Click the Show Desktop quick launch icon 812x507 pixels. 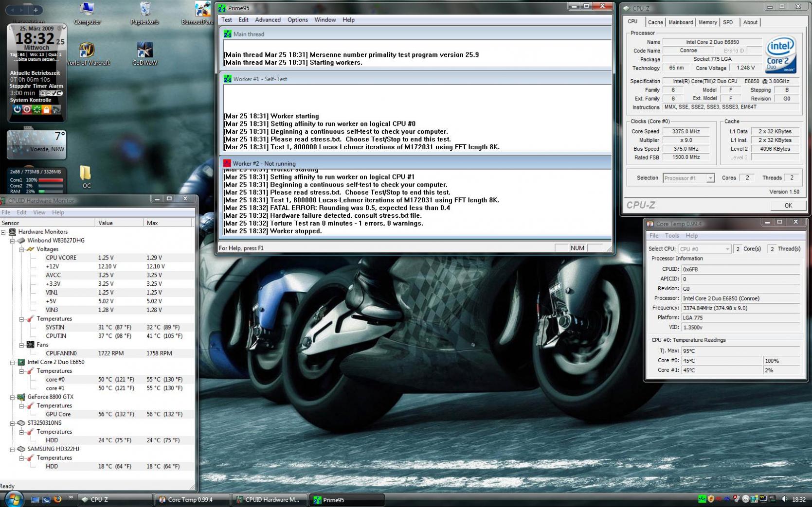click(35, 499)
